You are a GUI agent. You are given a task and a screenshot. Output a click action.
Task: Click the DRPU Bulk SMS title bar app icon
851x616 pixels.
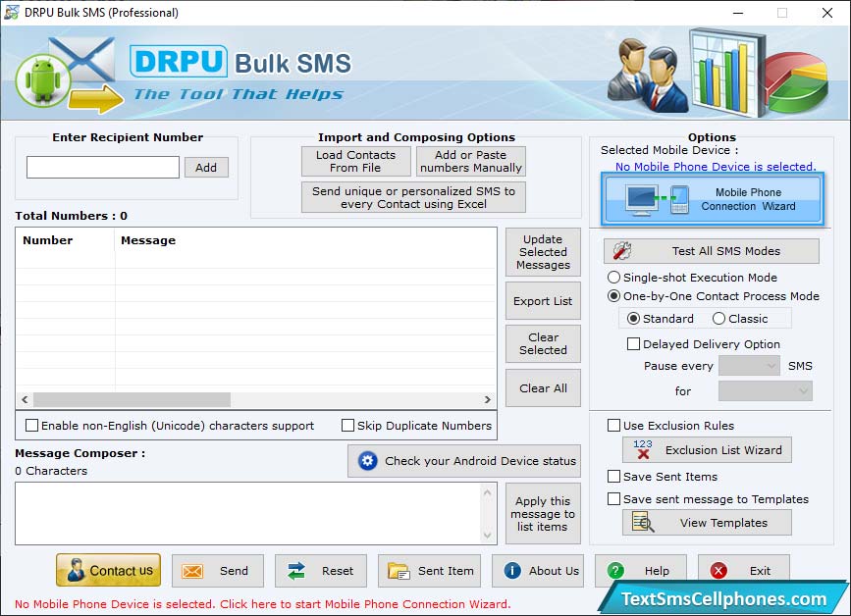point(12,12)
